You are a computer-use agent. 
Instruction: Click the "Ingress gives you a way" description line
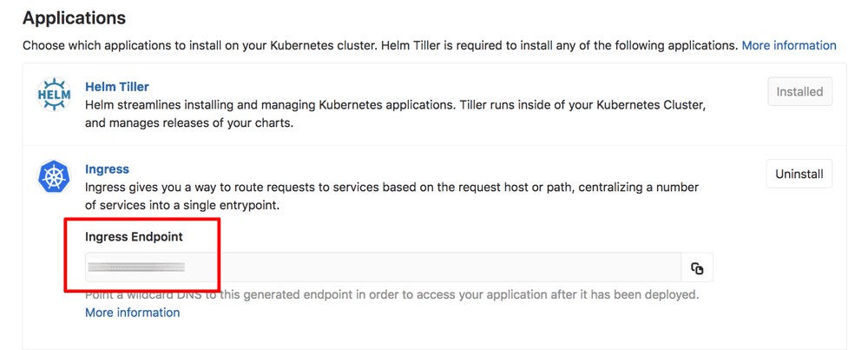[391, 188]
